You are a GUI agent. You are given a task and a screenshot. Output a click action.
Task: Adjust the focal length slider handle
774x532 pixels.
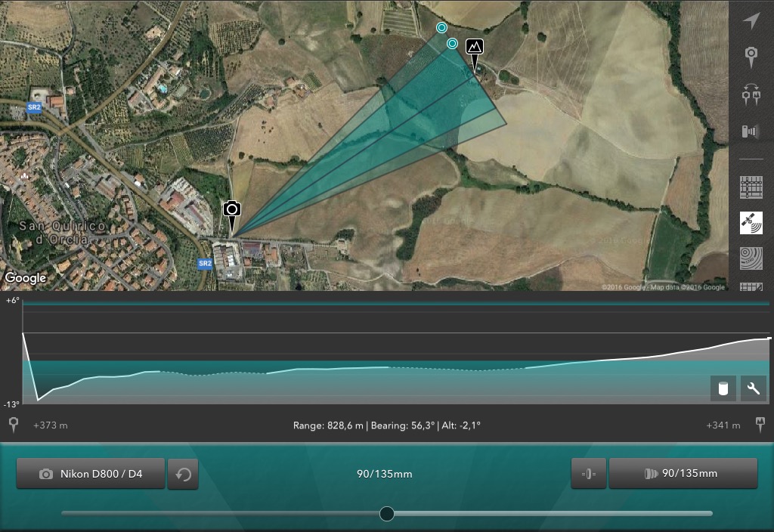tap(387, 514)
